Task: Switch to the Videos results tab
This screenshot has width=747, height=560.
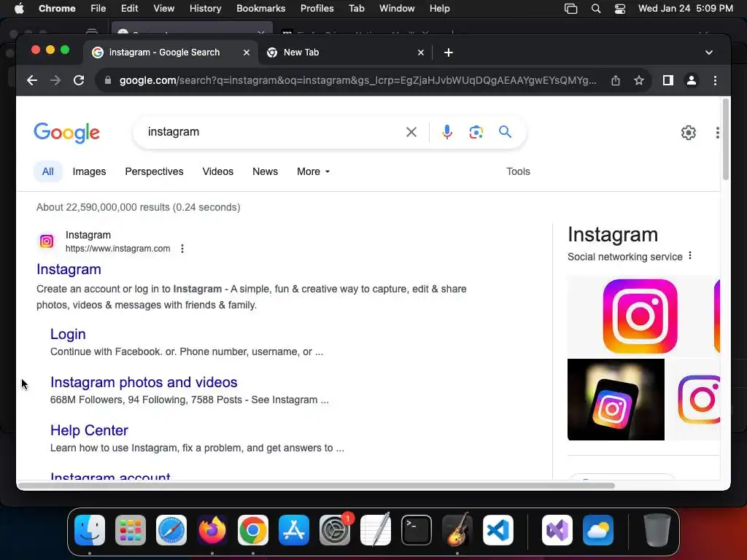Action: [x=217, y=171]
